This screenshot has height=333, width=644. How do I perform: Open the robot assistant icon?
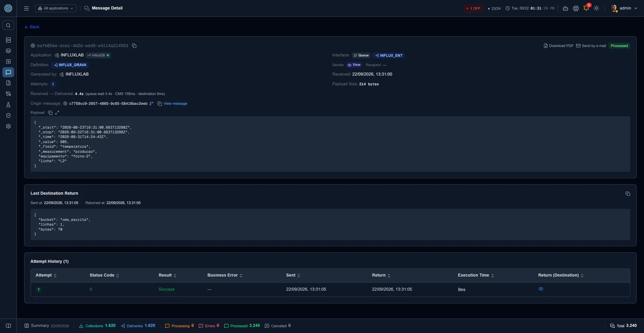click(x=566, y=8)
